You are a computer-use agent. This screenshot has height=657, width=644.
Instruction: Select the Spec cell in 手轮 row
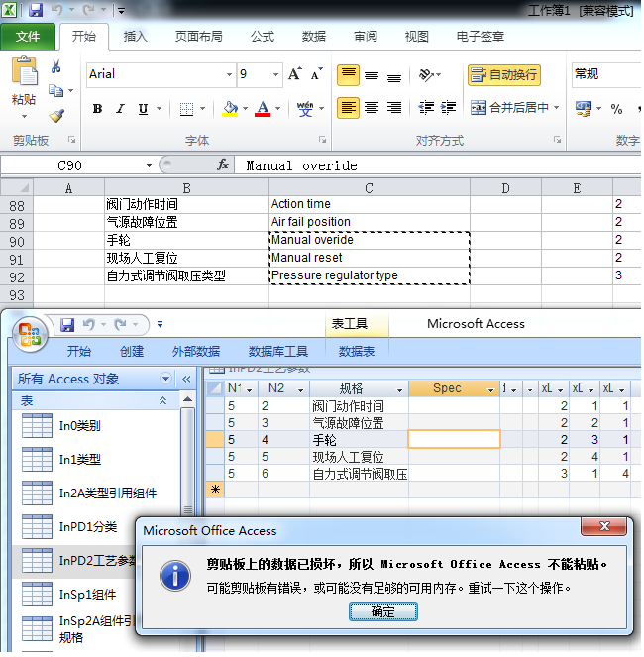coord(454,440)
